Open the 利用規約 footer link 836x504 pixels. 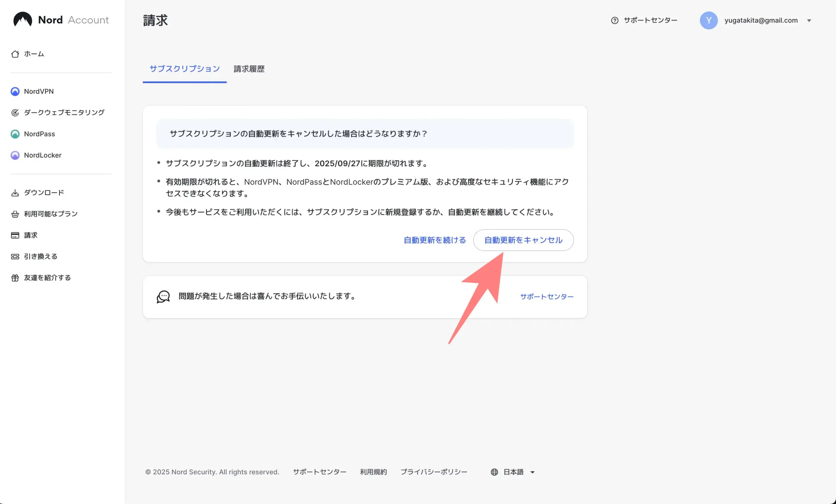[x=373, y=472]
